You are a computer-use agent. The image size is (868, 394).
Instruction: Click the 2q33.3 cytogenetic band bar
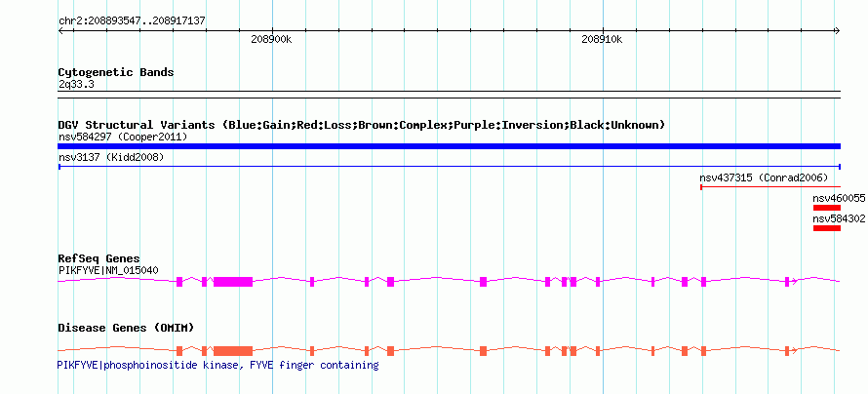click(x=449, y=94)
